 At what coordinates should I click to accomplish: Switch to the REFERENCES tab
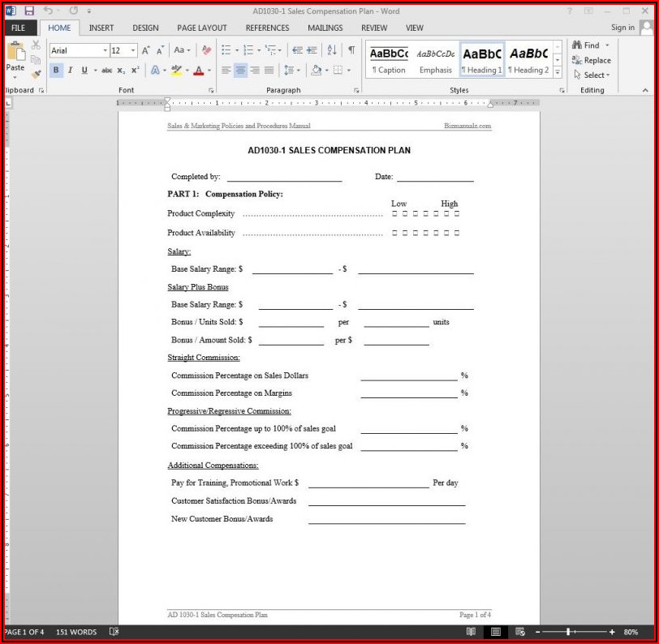tap(267, 28)
